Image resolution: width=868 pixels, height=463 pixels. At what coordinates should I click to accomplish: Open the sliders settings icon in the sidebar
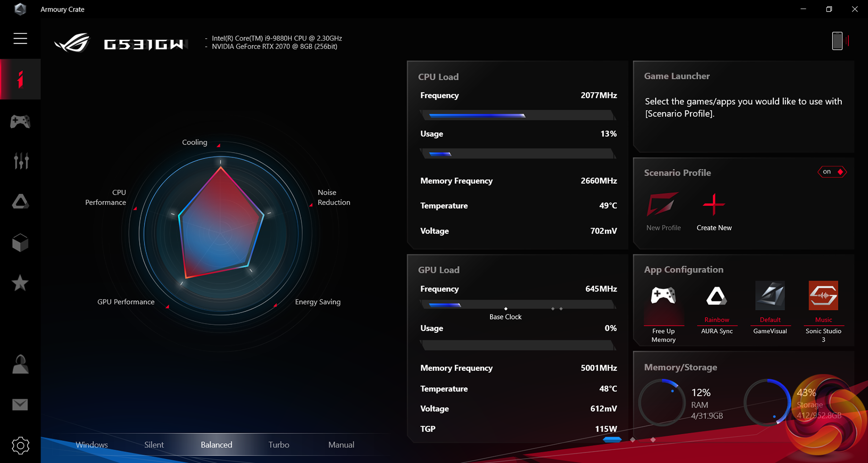(x=21, y=161)
